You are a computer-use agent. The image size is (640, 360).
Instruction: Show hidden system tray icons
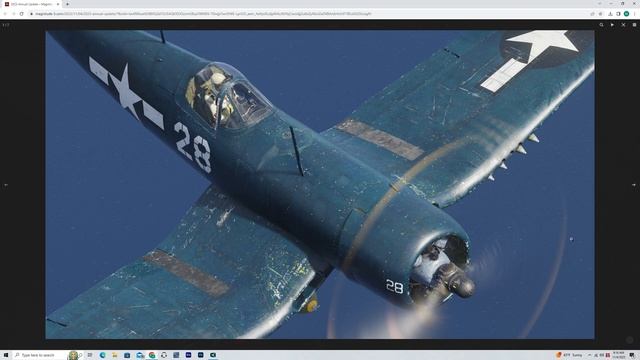(589, 355)
